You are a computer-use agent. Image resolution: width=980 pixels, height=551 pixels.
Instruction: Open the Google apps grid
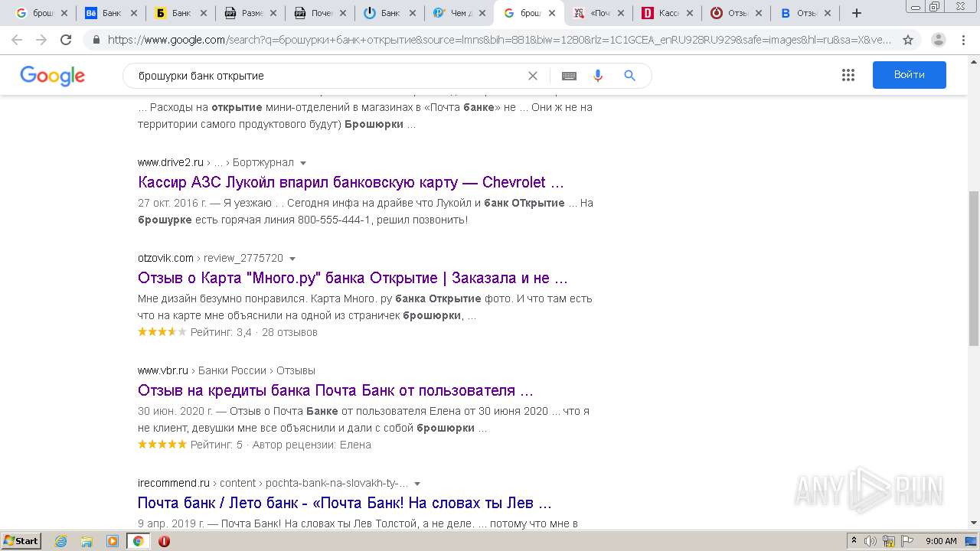(848, 75)
